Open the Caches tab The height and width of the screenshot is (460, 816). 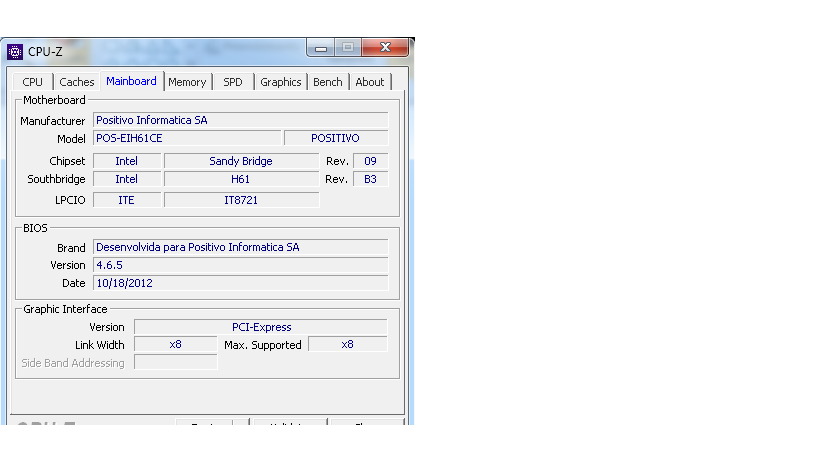76,82
